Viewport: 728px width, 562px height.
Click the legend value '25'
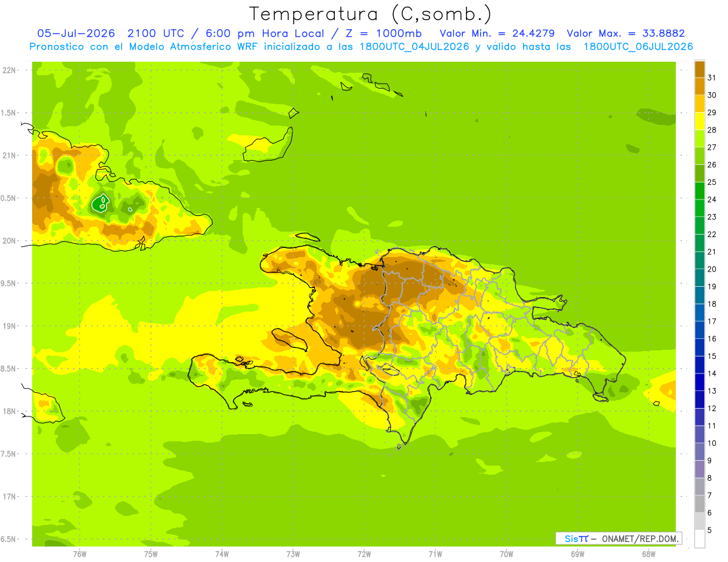pos(712,182)
